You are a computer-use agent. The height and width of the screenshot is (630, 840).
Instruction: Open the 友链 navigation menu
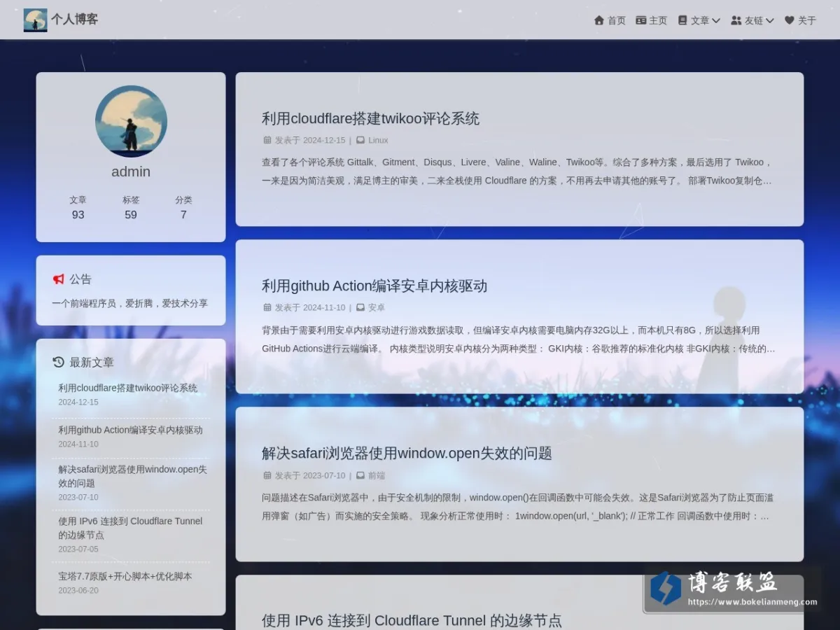pos(752,20)
